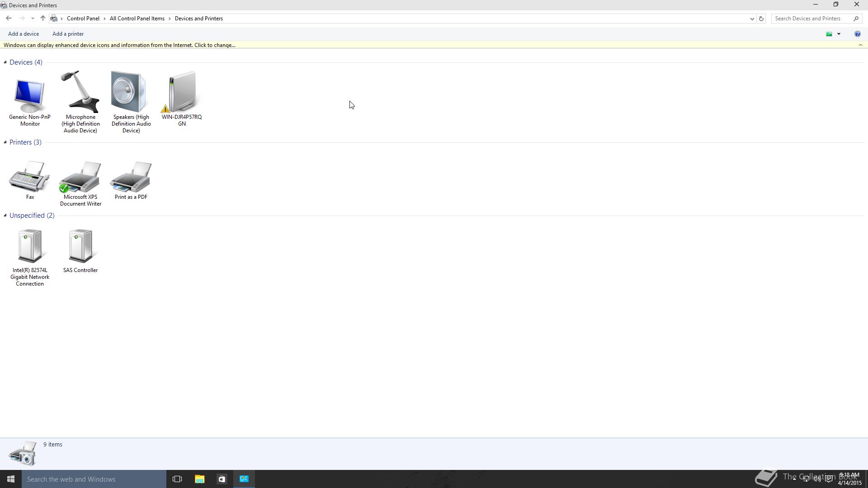The height and width of the screenshot is (488, 868).
Task: Open the Store app from the taskbar
Action: click(x=222, y=479)
